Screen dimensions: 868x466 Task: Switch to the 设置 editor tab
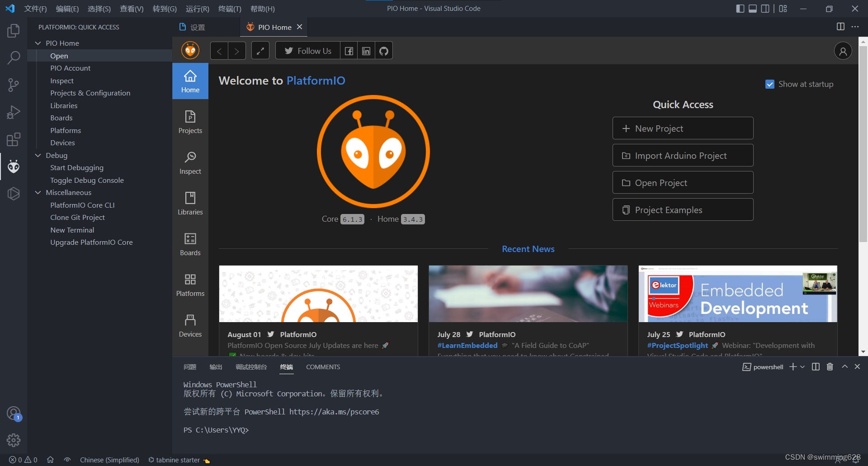[198, 27]
